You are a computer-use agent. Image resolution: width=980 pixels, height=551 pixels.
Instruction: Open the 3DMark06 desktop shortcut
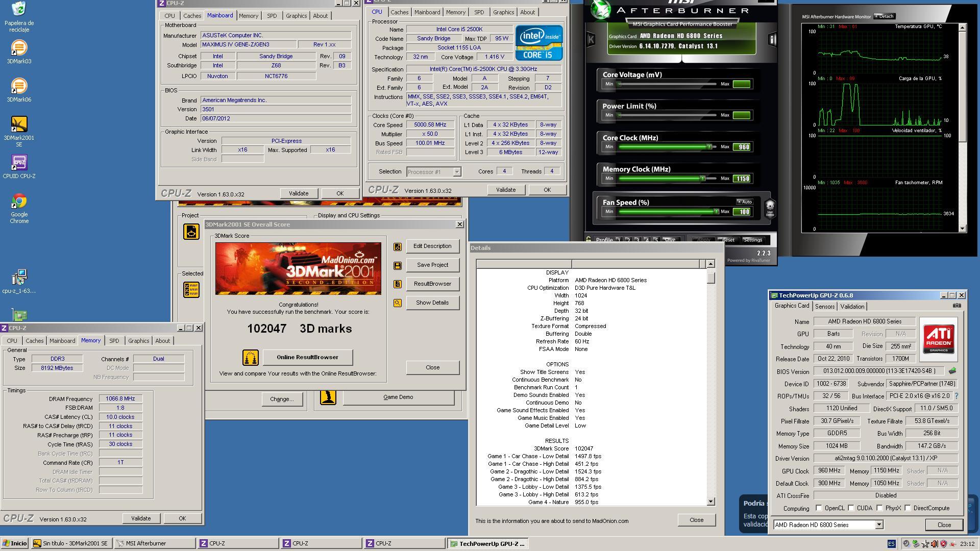(x=19, y=90)
